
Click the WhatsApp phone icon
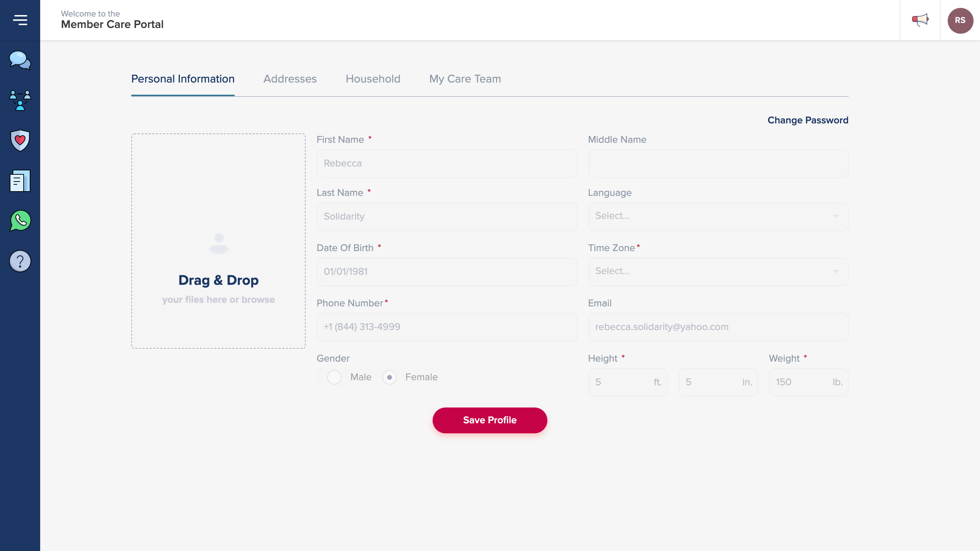(x=20, y=221)
